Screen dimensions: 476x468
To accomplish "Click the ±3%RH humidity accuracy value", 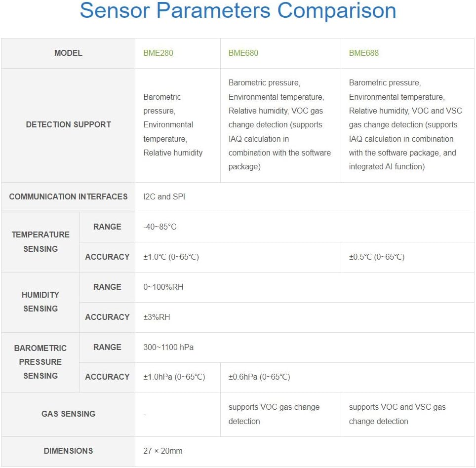I will (157, 317).
